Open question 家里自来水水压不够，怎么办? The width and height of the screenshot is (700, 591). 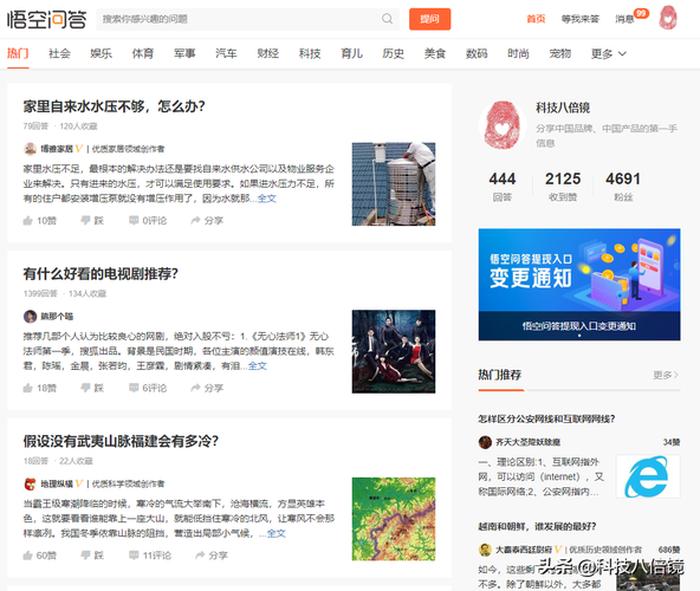click(x=114, y=106)
